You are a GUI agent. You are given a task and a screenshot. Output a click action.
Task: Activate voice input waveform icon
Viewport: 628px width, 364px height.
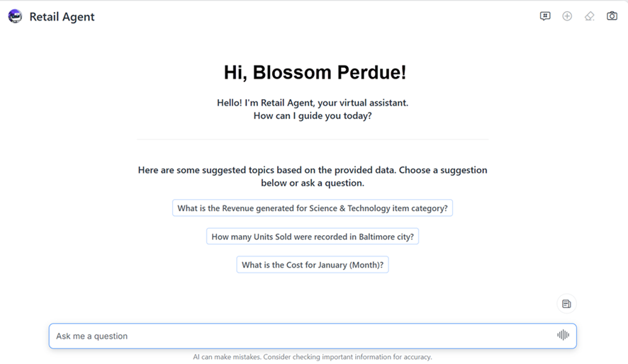coord(563,336)
